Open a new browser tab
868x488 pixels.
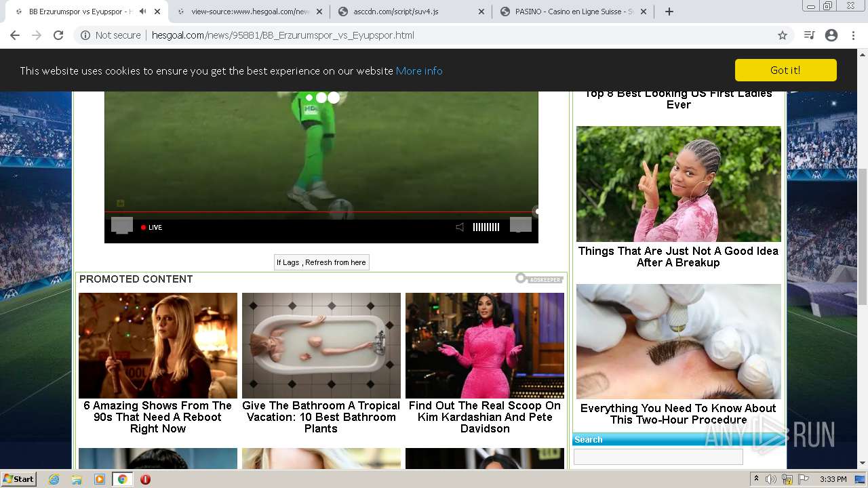[669, 12]
